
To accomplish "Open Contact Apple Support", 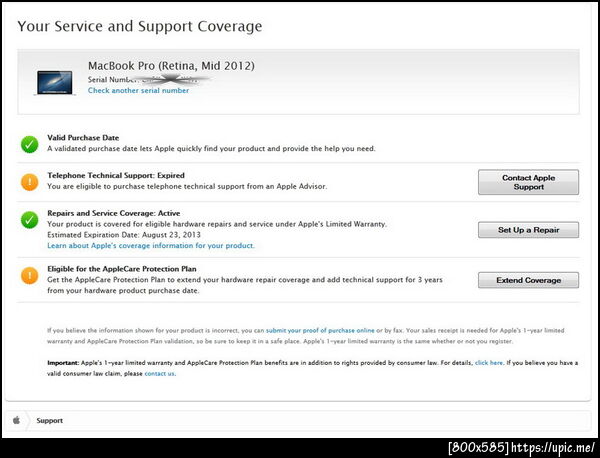I will (528, 182).
